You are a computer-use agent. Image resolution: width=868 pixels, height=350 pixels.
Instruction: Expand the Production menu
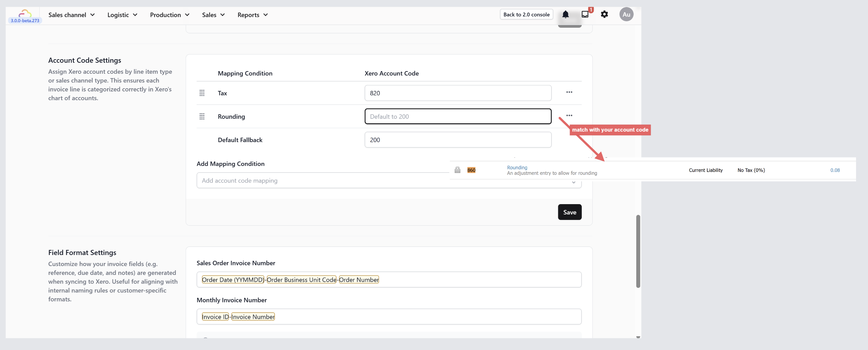(170, 15)
